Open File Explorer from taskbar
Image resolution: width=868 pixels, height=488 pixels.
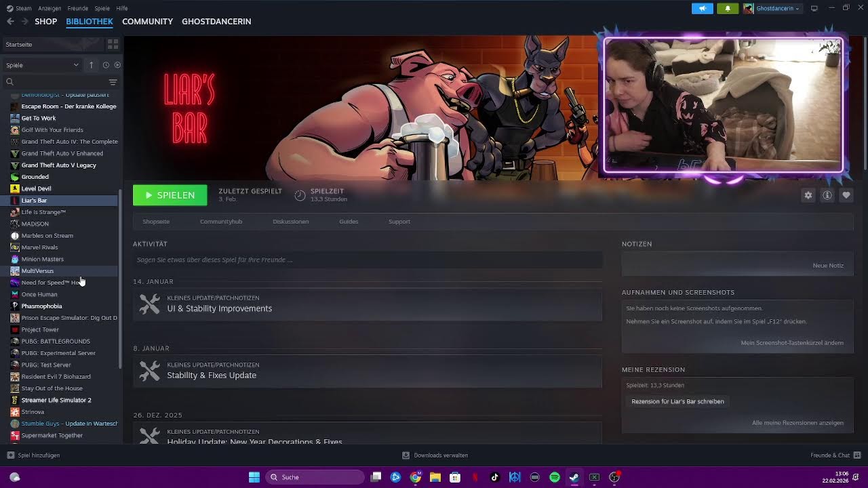(435, 477)
